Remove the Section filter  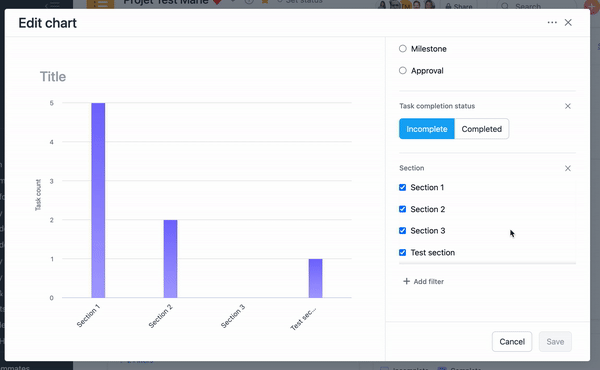(568, 168)
